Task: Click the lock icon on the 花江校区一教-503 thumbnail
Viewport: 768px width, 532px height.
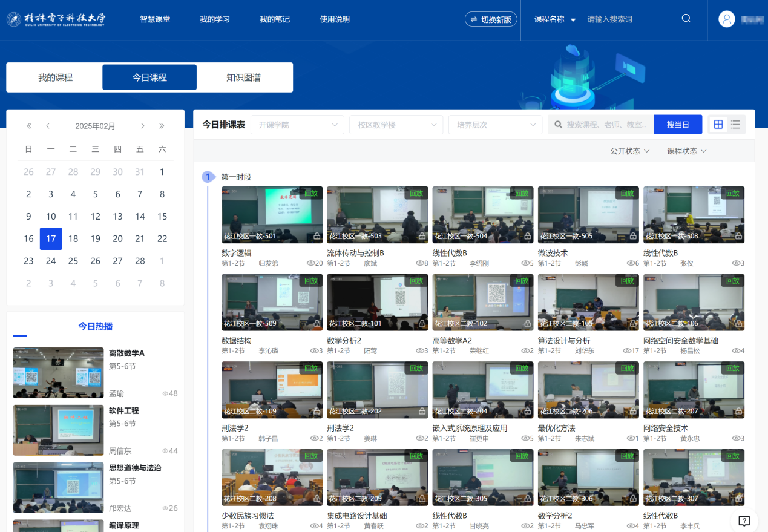Action: (422, 236)
